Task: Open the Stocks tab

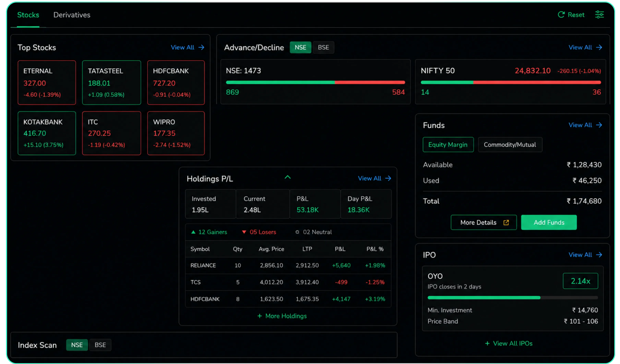Action: [28, 15]
